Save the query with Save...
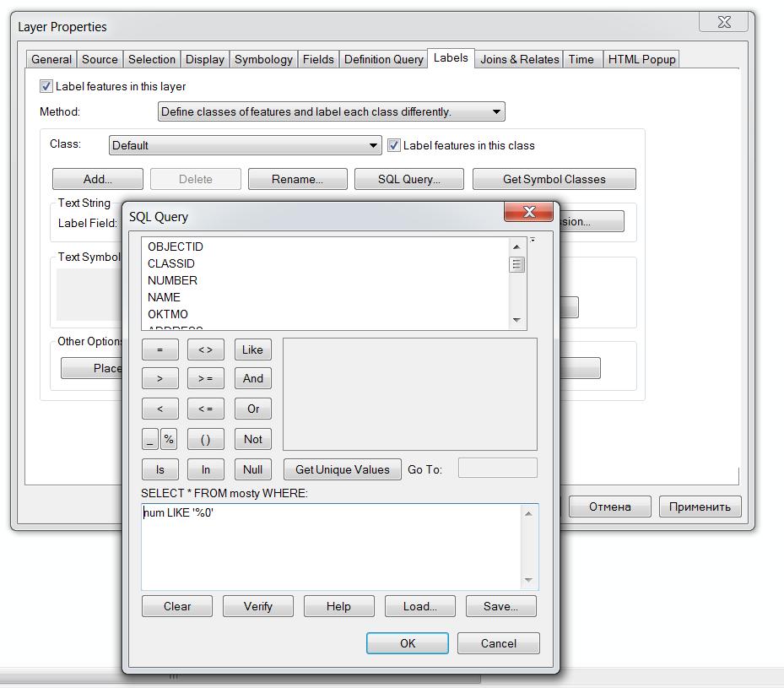This screenshot has height=688, width=784. pyautogui.click(x=501, y=606)
